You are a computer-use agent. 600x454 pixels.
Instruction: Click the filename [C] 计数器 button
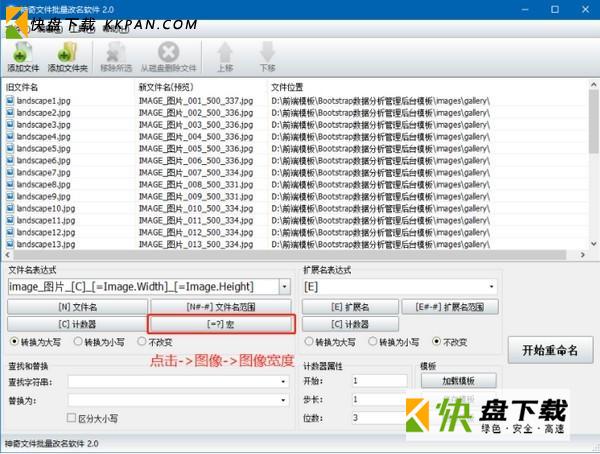pyautogui.click(x=77, y=324)
